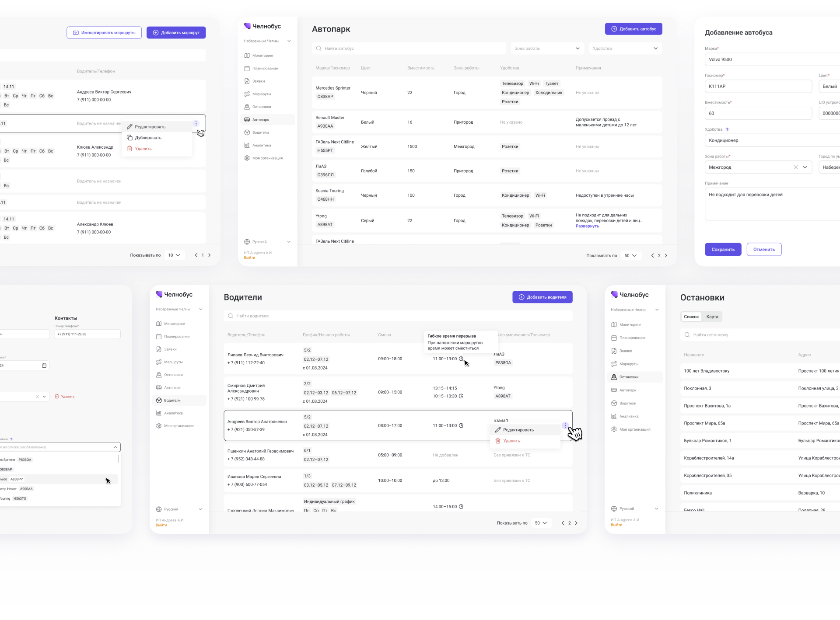This screenshot has height=620, width=840.
Task: Select Редактировать in the driver's context menu
Action: [518, 430]
